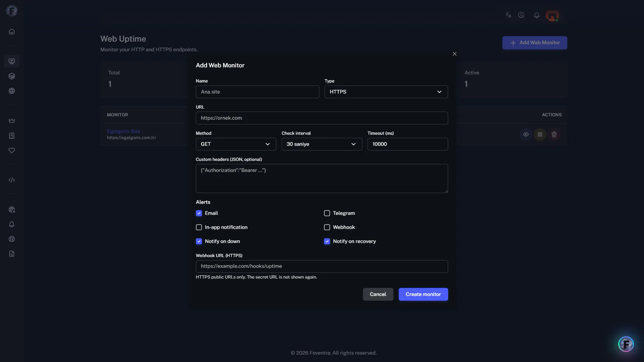644x362 pixels.
Task: Click the language translate icon in the top bar
Action: [508, 15]
